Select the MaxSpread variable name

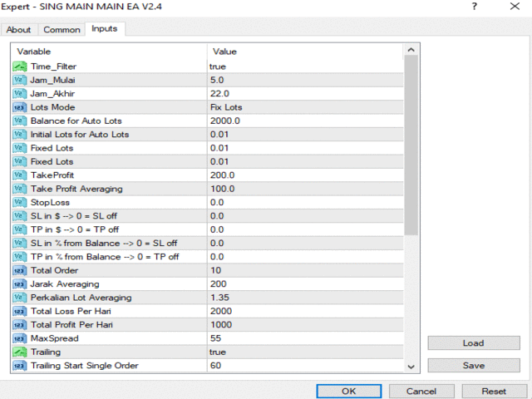[x=55, y=338]
